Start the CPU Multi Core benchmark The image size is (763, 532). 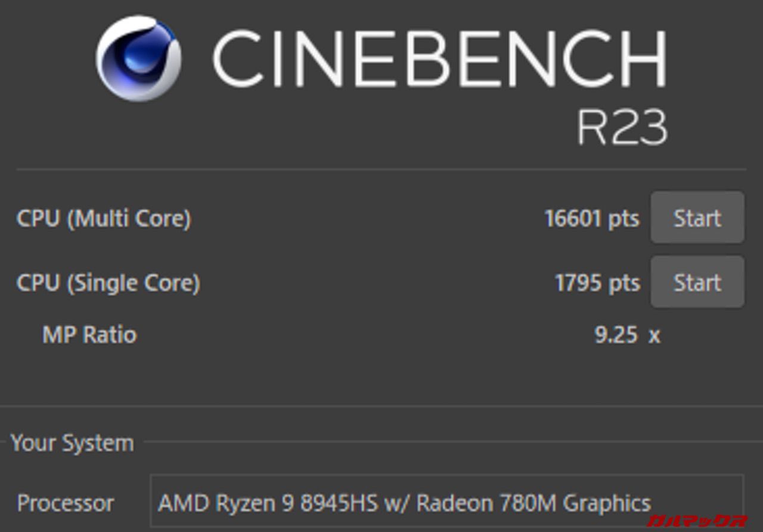pos(697,218)
